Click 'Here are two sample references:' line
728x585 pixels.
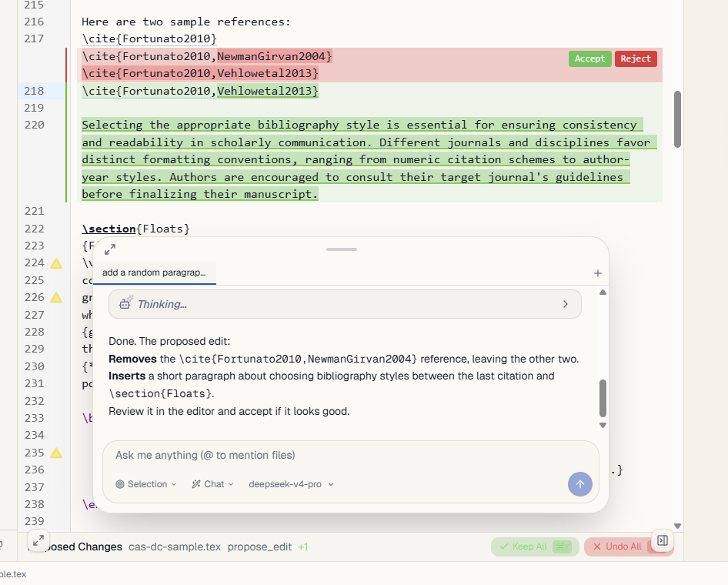[x=185, y=22]
